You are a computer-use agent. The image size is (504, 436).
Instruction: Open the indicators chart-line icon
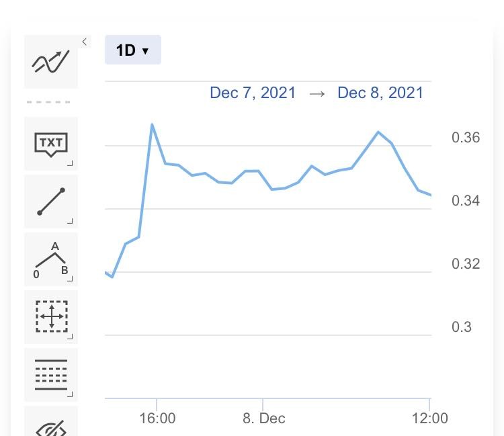pos(51,62)
